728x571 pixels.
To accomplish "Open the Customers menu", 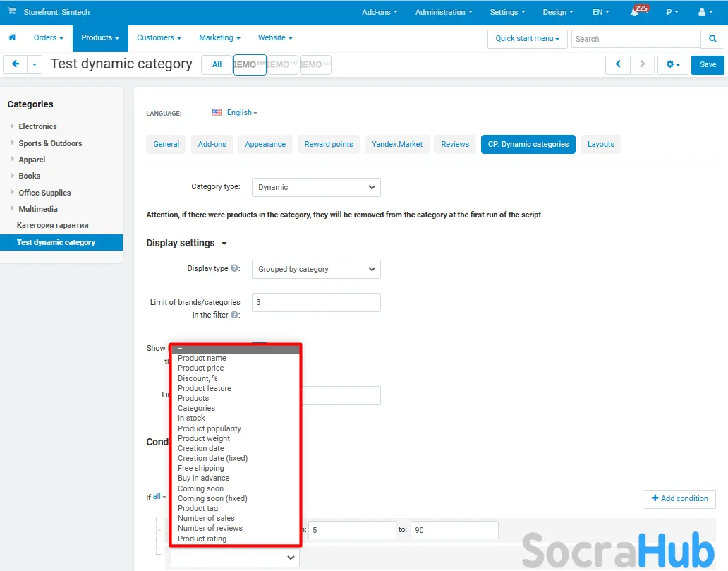I will 159,37.
